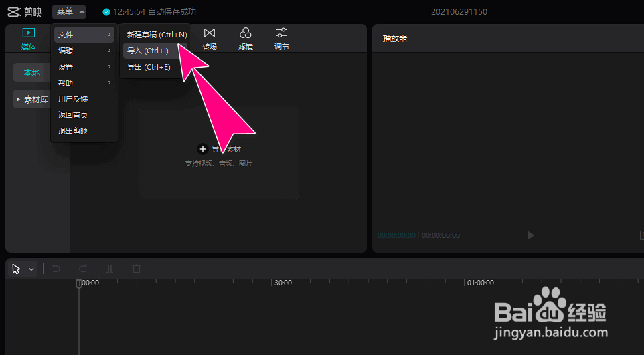Select the 本地 local media button
Image resolution: width=644 pixels, height=355 pixels.
pyautogui.click(x=32, y=73)
